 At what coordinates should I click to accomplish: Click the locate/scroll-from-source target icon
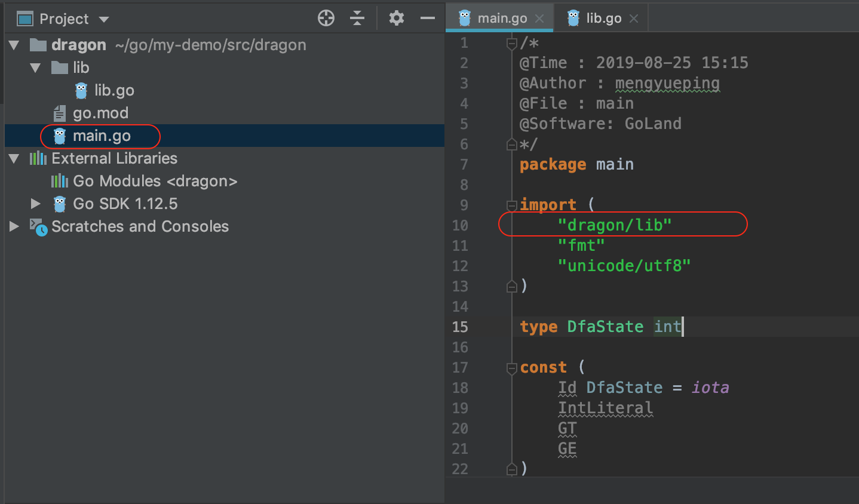pos(326,19)
